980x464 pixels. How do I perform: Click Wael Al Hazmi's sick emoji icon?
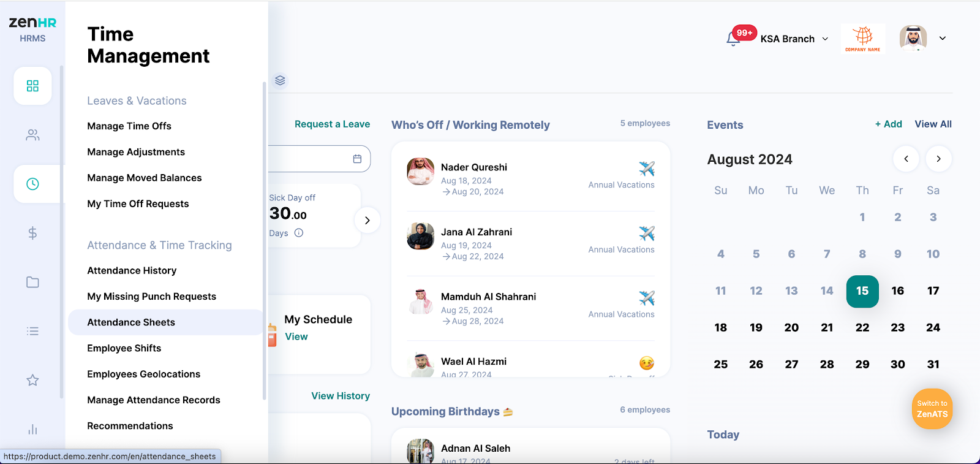(647, 363)
